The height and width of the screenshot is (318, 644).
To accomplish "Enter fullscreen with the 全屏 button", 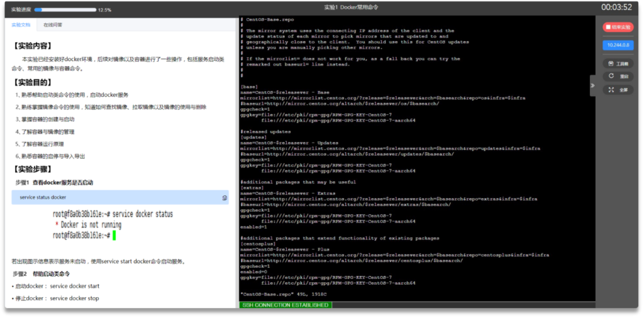I will click(618, 89).
